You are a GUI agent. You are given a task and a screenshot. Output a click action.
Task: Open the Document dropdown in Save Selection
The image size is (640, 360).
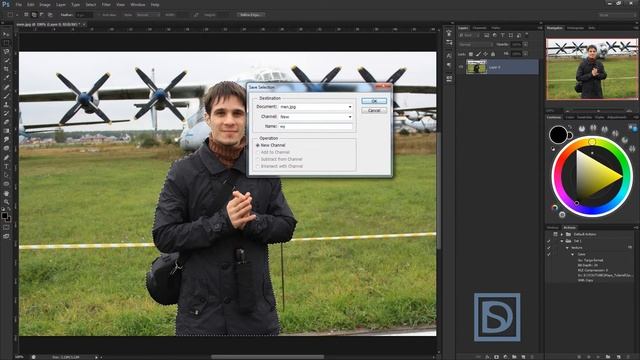(x=316, y=107)
